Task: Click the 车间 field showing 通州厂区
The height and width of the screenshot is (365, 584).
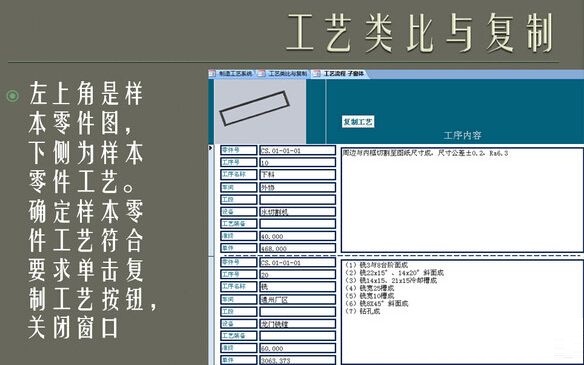Action: (297, 299)
